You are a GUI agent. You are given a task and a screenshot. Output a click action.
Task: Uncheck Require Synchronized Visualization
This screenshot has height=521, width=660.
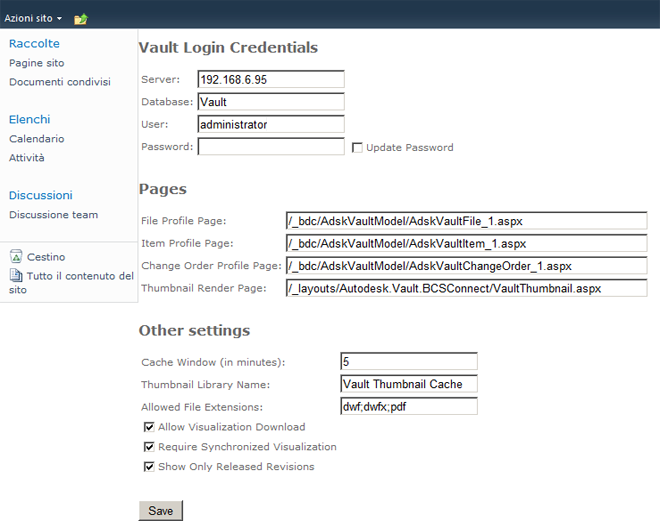point(149,447)
